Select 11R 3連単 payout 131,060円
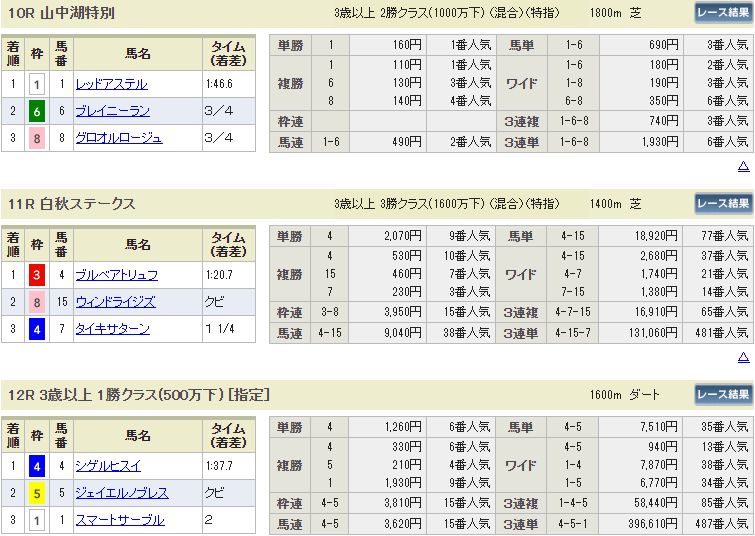The image size is (755, 536). [x=653, y=333]
